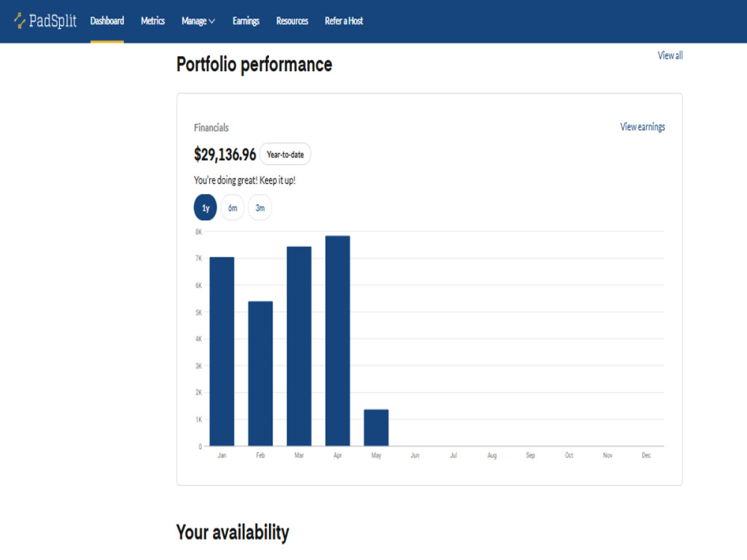The image size is (747, 560).
Task: Select the 3m time range
Action: click(x=260, y=208)
